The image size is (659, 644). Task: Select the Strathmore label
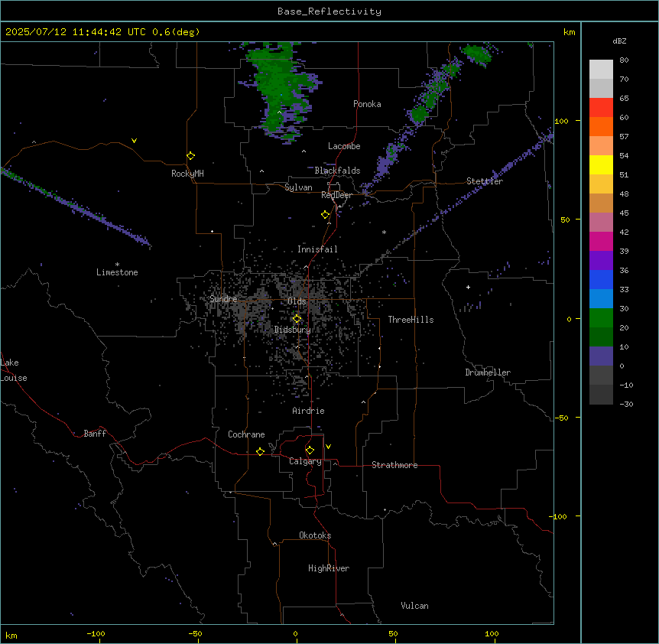click(394, 465)
